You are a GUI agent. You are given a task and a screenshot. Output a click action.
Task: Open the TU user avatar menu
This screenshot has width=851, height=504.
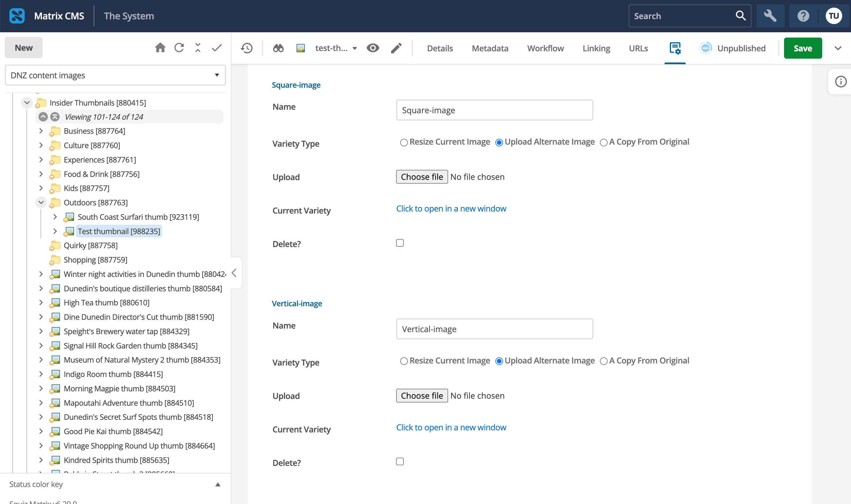(x=833, y=16)
